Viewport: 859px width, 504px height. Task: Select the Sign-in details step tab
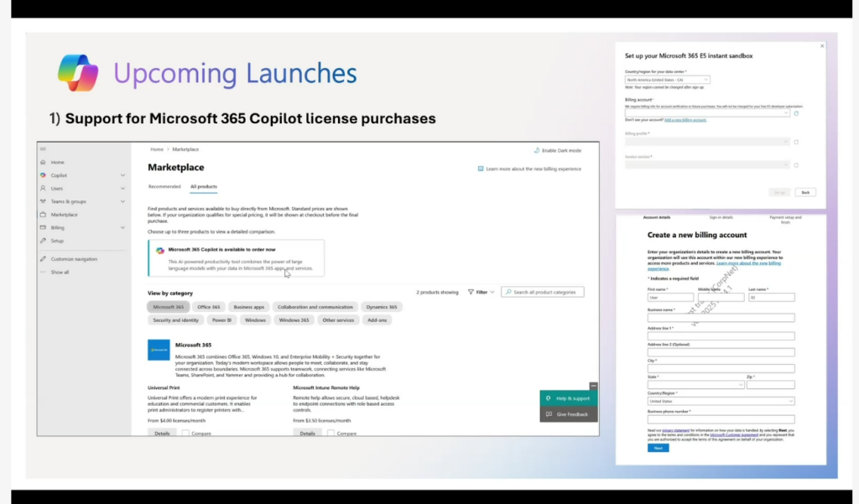(721, 217)
